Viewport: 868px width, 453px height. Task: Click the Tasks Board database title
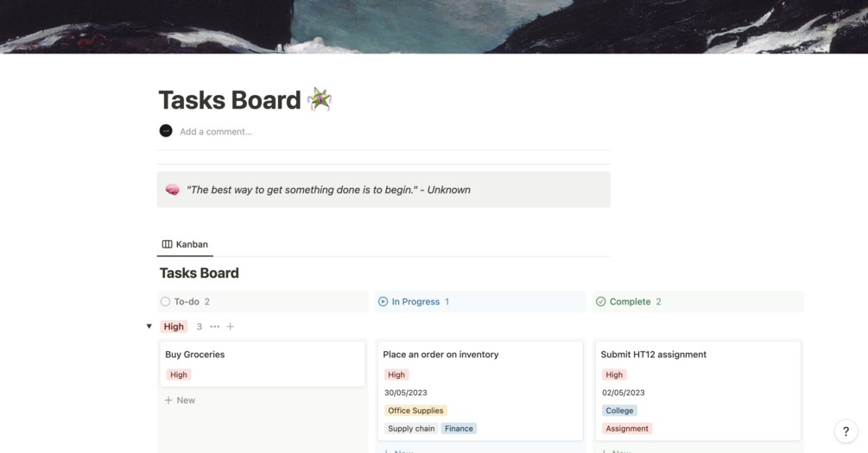(200, 274)
